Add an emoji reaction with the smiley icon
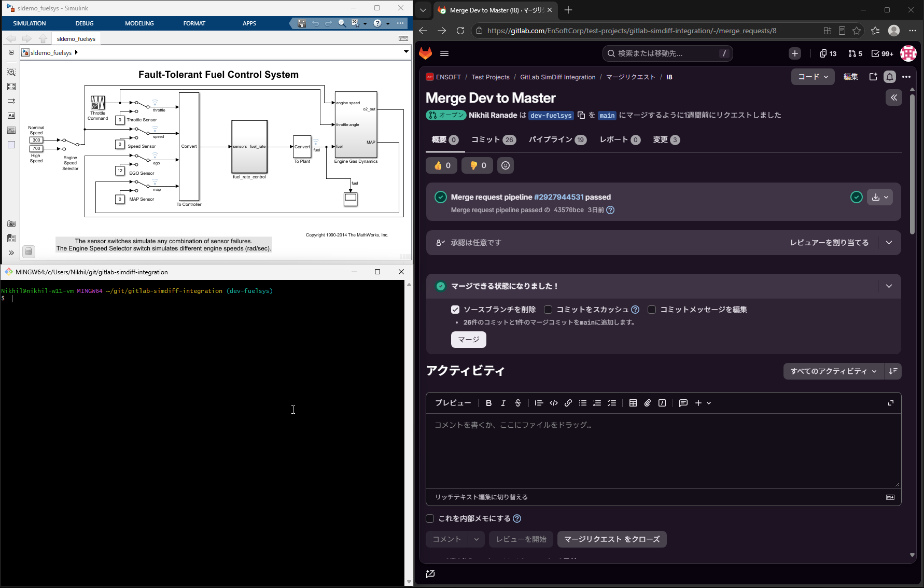The image size is (924, 588). click(x=506, y=165)
